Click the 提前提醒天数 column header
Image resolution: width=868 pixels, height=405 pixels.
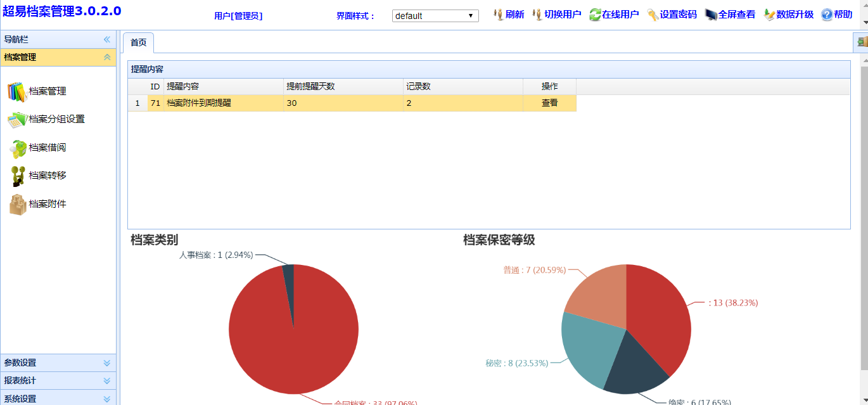pos(343,86)
